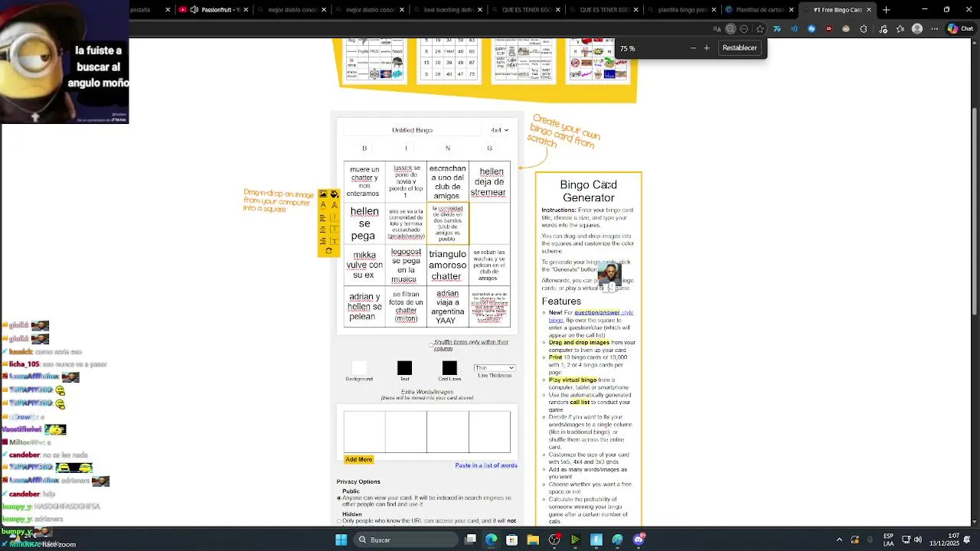980x551 pixels.
Task: Click the text color 'A' icon
Action: click(323, 205)
